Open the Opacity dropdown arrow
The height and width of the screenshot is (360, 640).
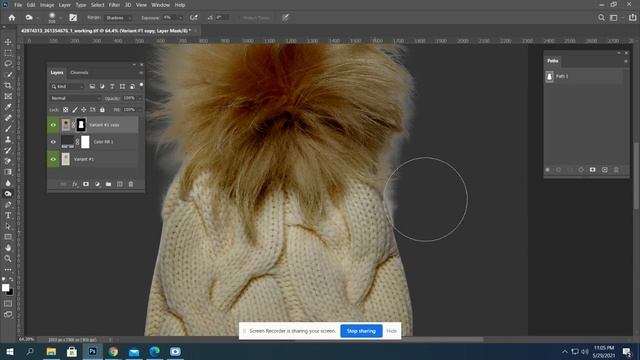(x=140, y=98)
